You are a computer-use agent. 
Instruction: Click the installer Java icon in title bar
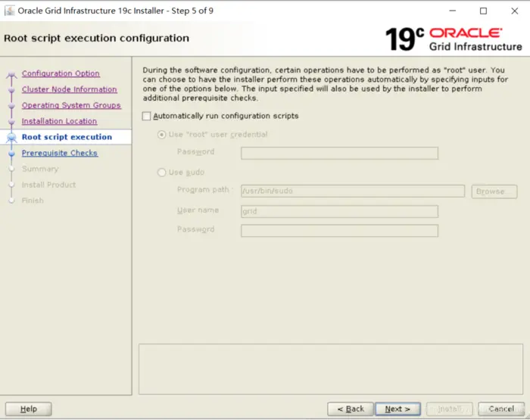[9, 11]
